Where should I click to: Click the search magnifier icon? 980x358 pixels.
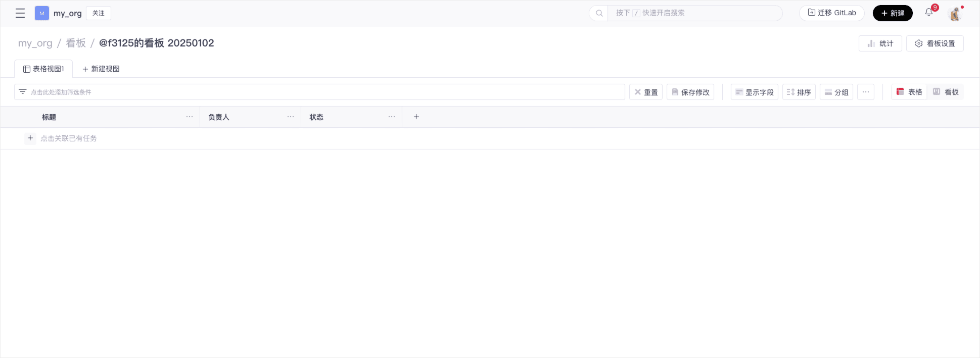[x=599, y=13]
